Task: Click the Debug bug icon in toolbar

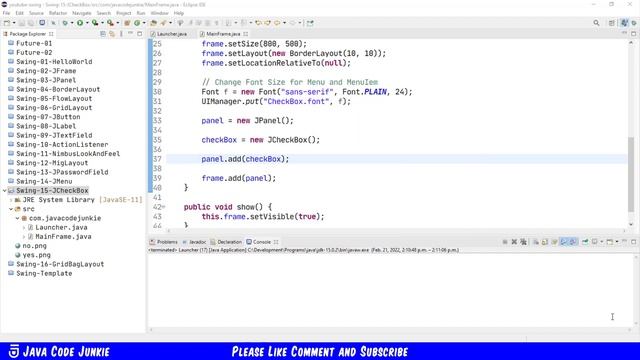Action: coord(65,23)
